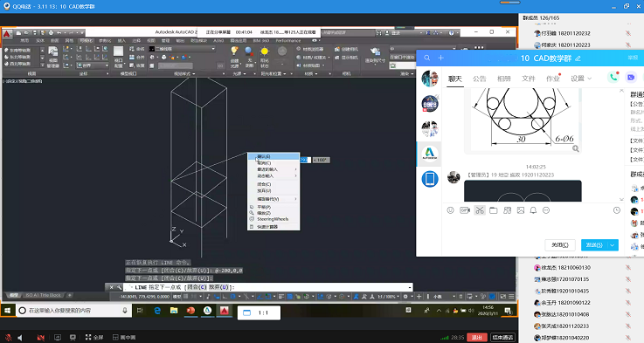The height and width of the screenshot is (343, 644).
Task: Start a voice call with phone icon
Action: (x=613, y=77)
